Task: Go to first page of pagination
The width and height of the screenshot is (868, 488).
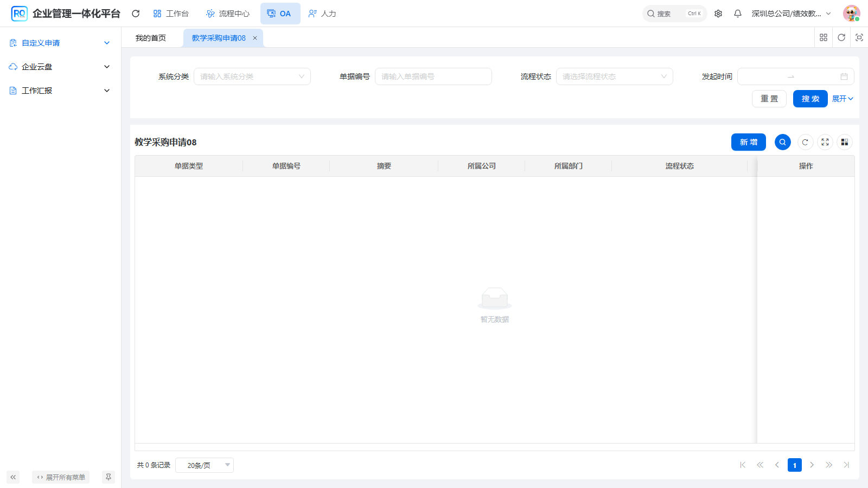Action: 743,465
